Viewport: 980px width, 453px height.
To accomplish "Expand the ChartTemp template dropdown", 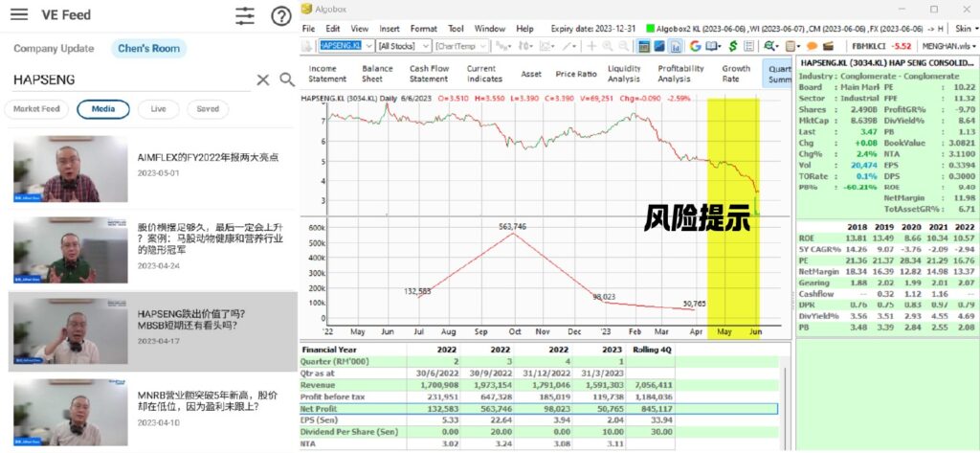I will click(x=483, y=46).
